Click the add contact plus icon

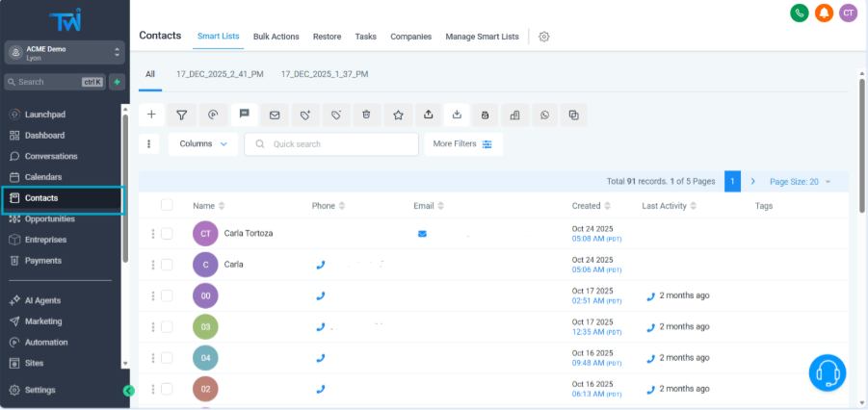click(x=151, y=115)
